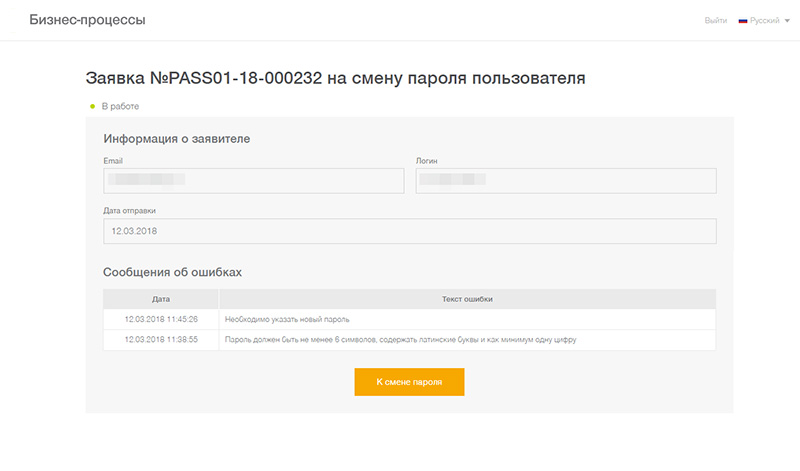This screenshot has width=800, height=471.
Task: Click the Выйти logout link
Action: (715, 20)
